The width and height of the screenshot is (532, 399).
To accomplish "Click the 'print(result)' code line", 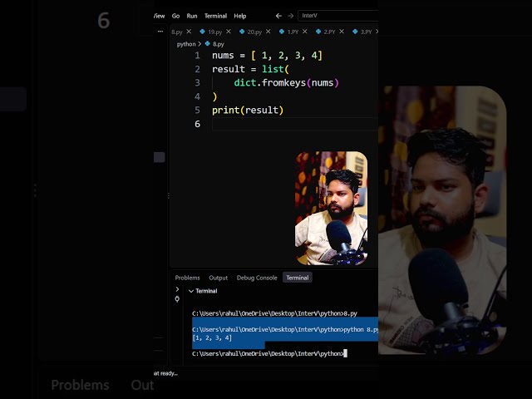I will tap(248, 111).
